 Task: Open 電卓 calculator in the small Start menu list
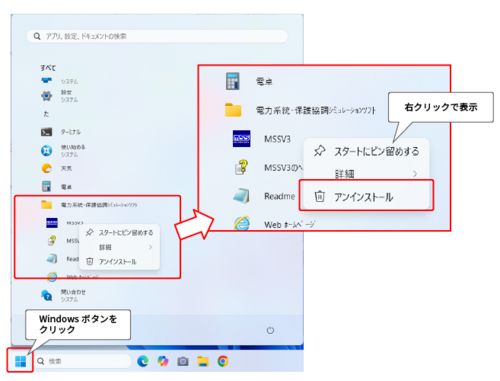tap(46, 186)
